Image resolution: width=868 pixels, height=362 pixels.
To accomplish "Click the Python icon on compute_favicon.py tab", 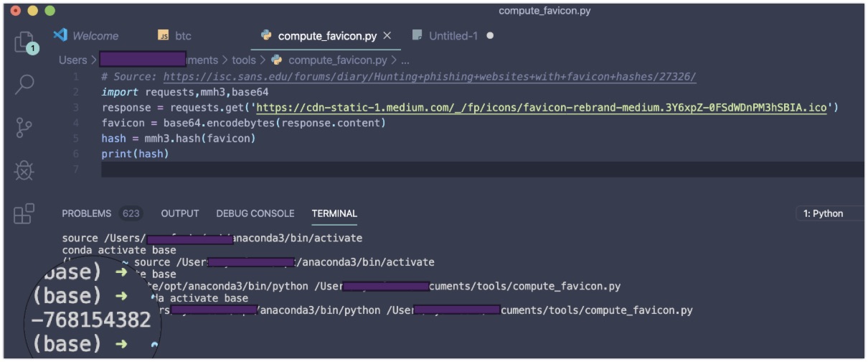I will click(x=267, y=35).
